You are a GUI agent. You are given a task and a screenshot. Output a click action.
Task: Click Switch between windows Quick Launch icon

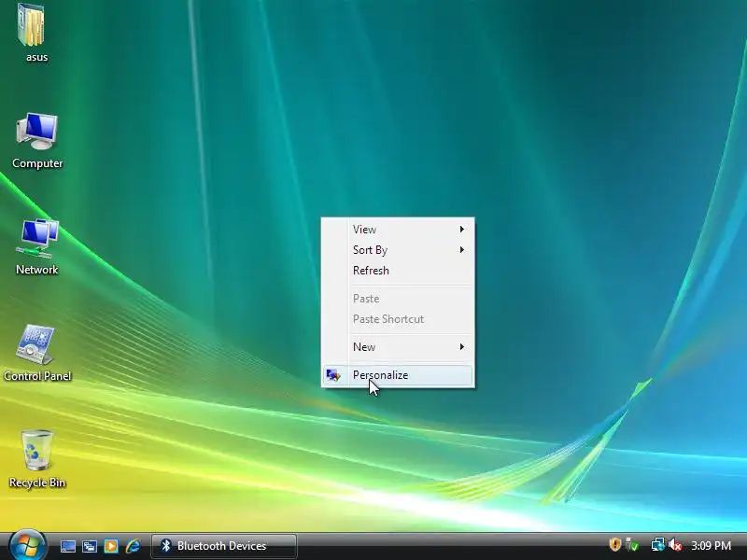[90, 546]
